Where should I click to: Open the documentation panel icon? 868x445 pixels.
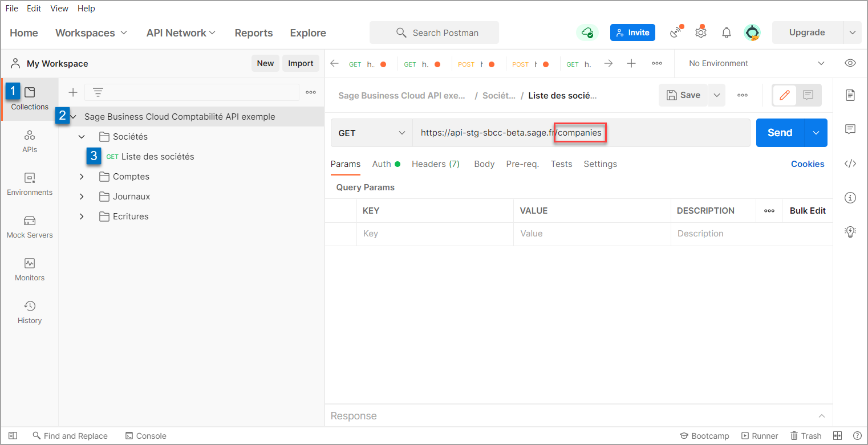click(x=850, y=95)
